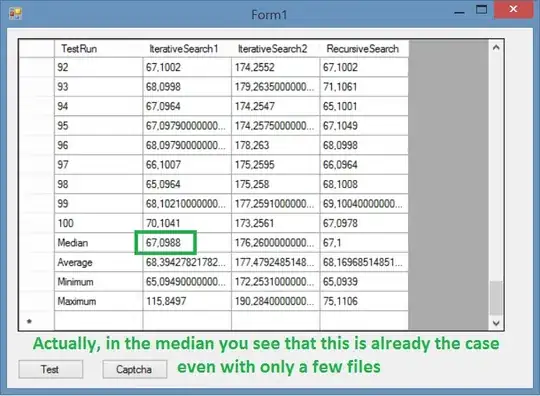Click the vertical scrollbar thumb
This screenshot has height=396, width=540.
tap(496, 298)
